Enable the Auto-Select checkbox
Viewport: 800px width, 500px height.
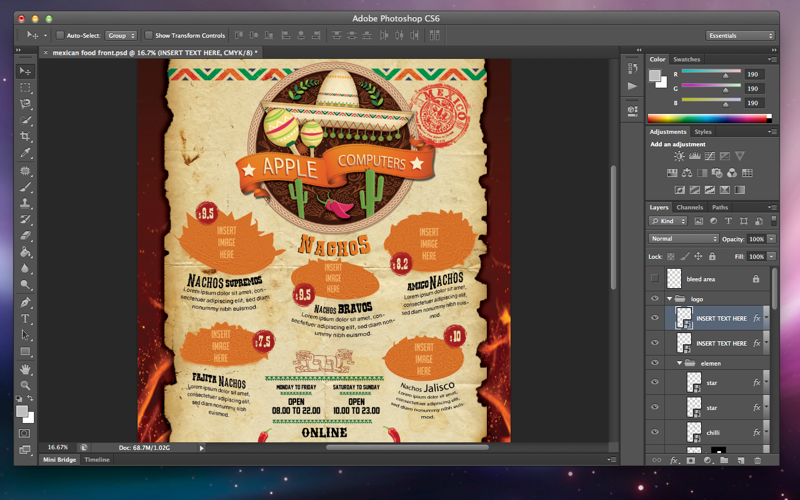pos(60,35)
